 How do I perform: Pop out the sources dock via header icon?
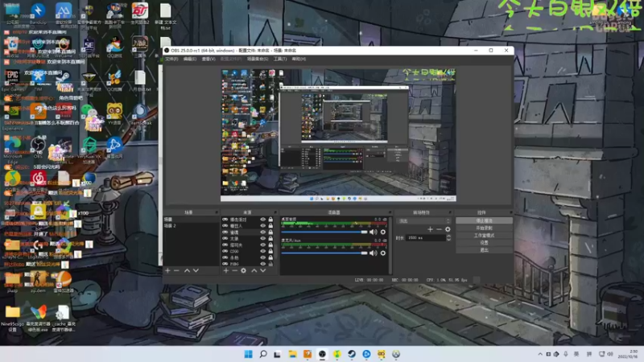275,212
